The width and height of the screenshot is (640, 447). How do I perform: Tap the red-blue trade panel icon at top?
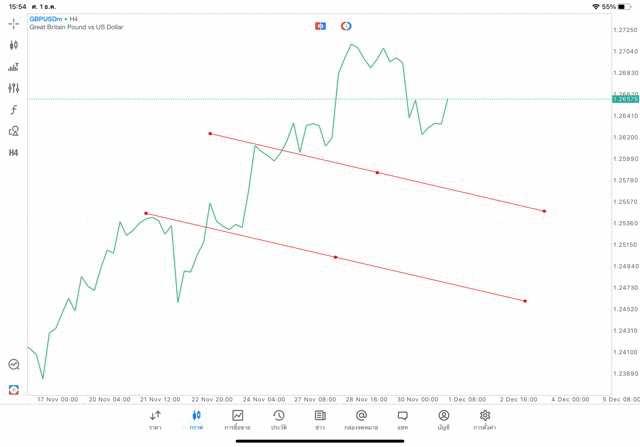[320, 26]
